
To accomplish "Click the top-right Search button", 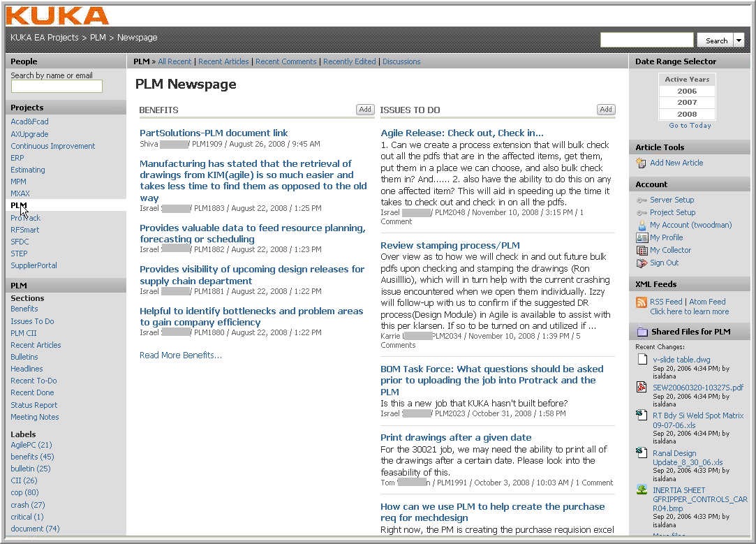I will coord(716,41).
